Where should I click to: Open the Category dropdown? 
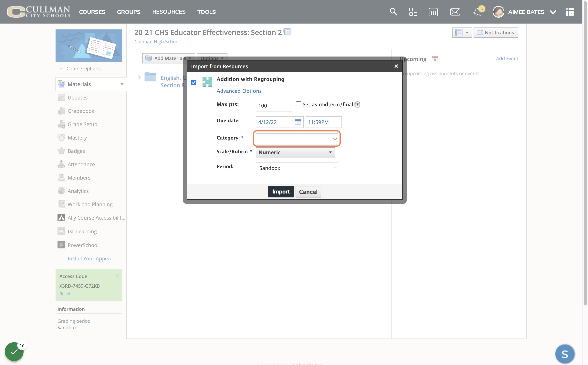297,139
